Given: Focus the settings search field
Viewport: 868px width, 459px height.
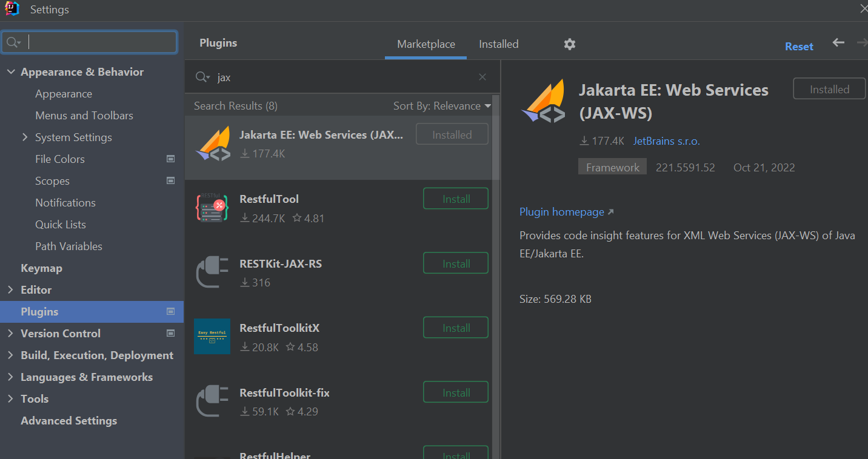Looking at the screenshot, I should [90, 42].
